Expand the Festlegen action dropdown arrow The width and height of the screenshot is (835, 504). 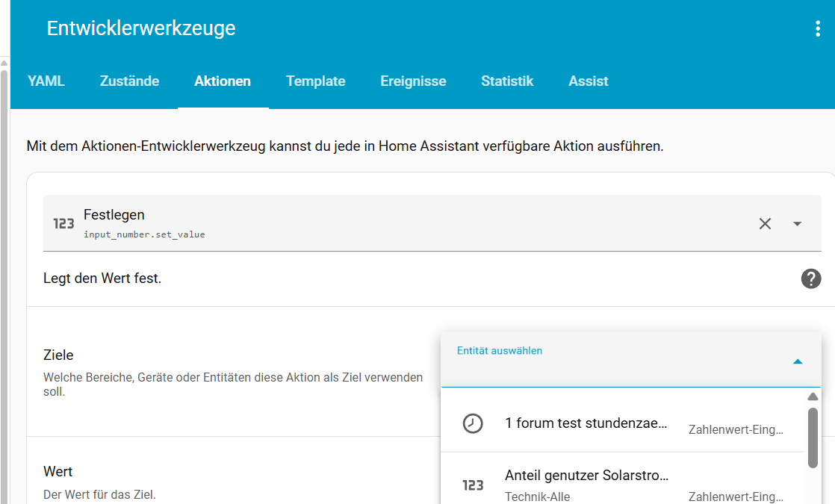[797, 223]
